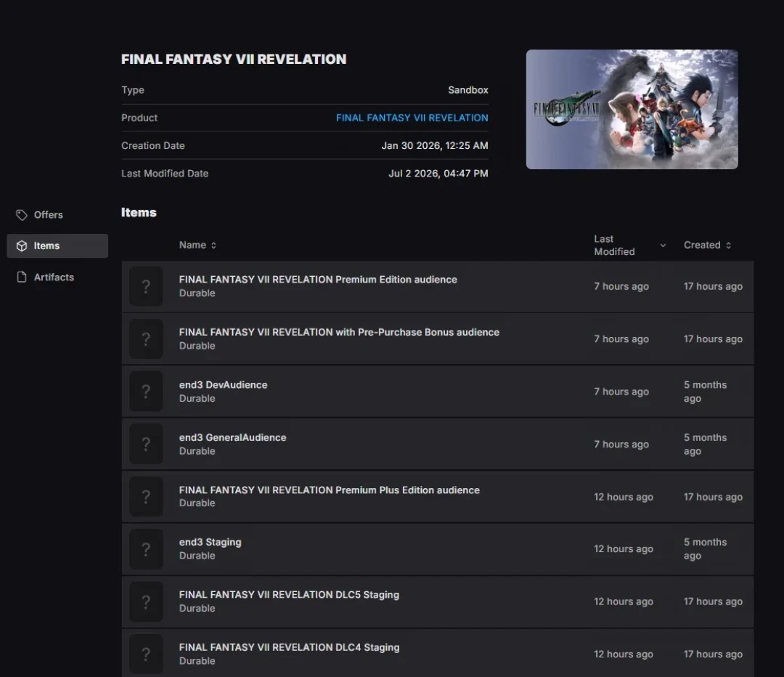Click '12 hours ago' in Premium Plus Edition row
The image size is (784, 677).
(623, 497)
